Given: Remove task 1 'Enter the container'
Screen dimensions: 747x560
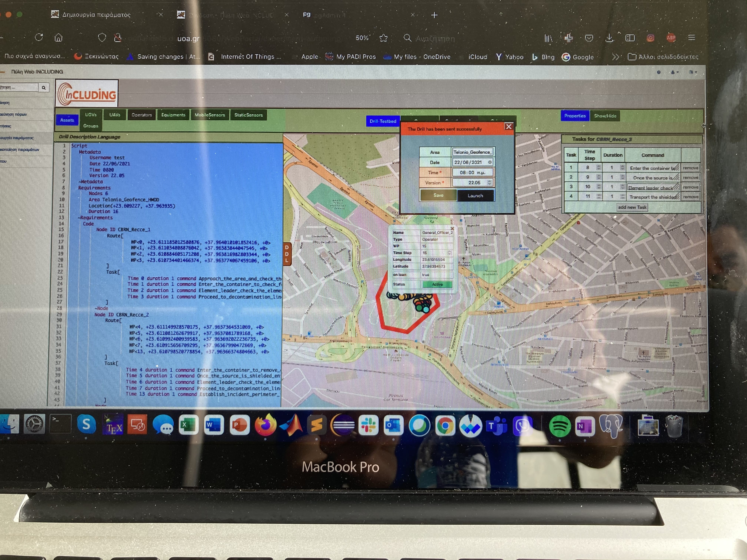Looking at the screenshot, I should 690,168.
